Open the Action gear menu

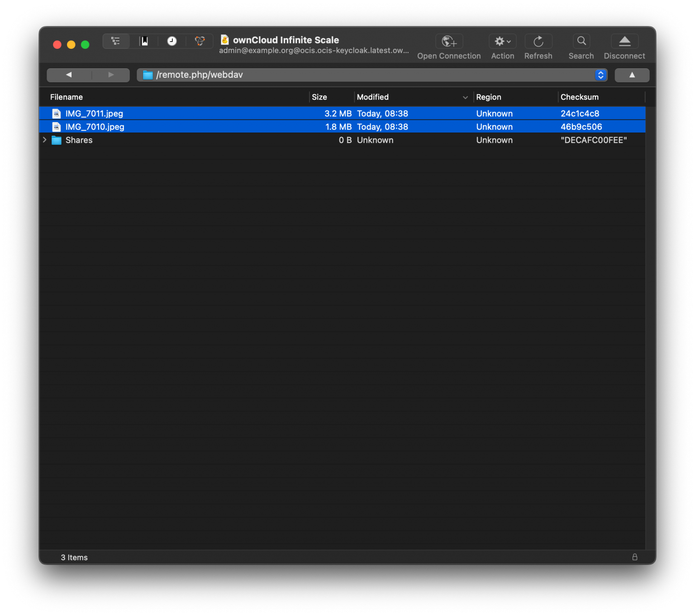click(502, 42)
